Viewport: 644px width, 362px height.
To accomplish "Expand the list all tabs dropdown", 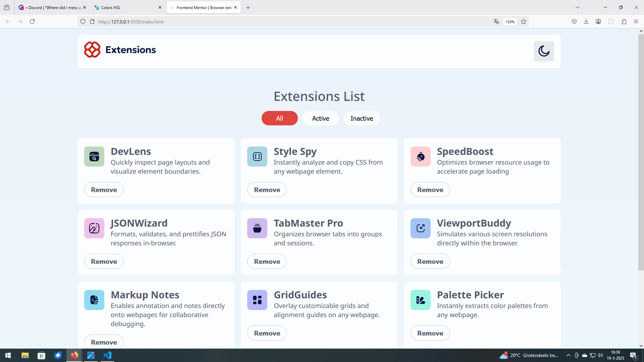I will tap(578, 7).
